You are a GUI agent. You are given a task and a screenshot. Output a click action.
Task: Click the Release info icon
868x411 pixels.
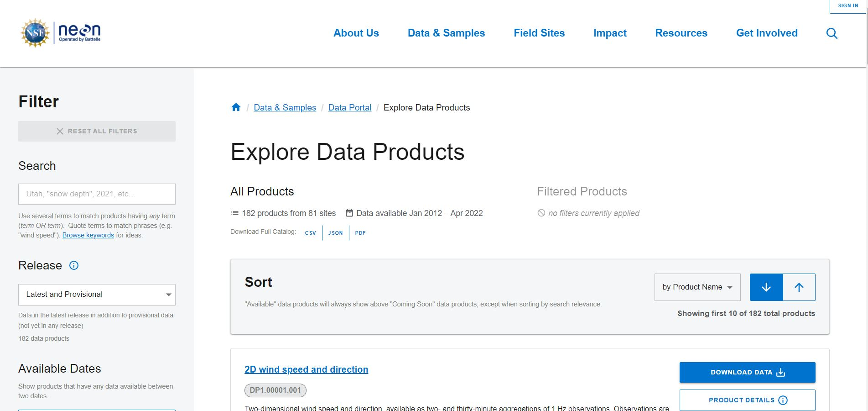[74, 265]
